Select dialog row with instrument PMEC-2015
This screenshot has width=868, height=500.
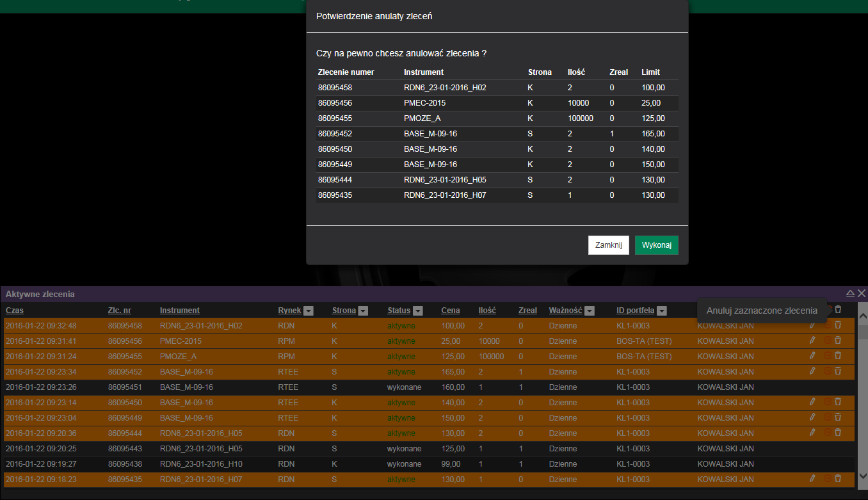coord(497,103)
